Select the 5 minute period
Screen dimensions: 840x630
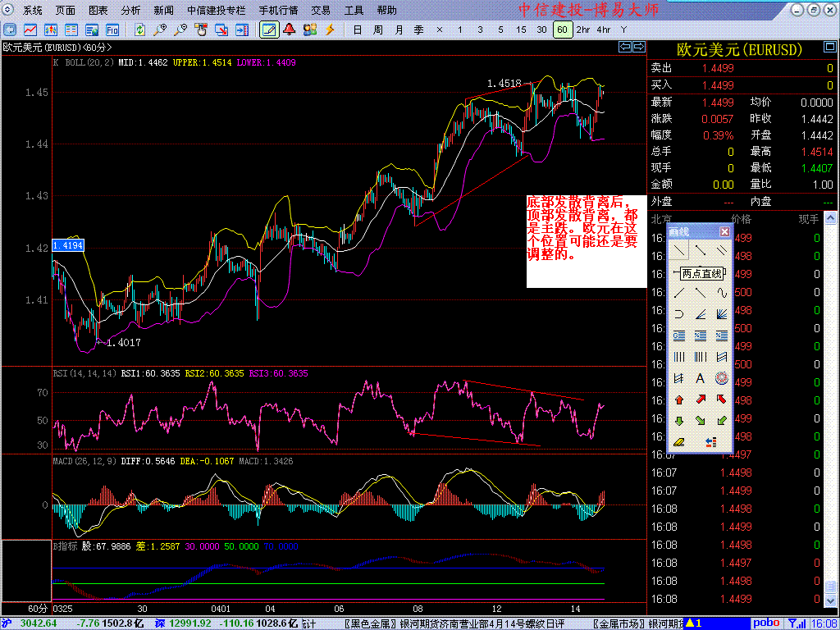point(501,30)
